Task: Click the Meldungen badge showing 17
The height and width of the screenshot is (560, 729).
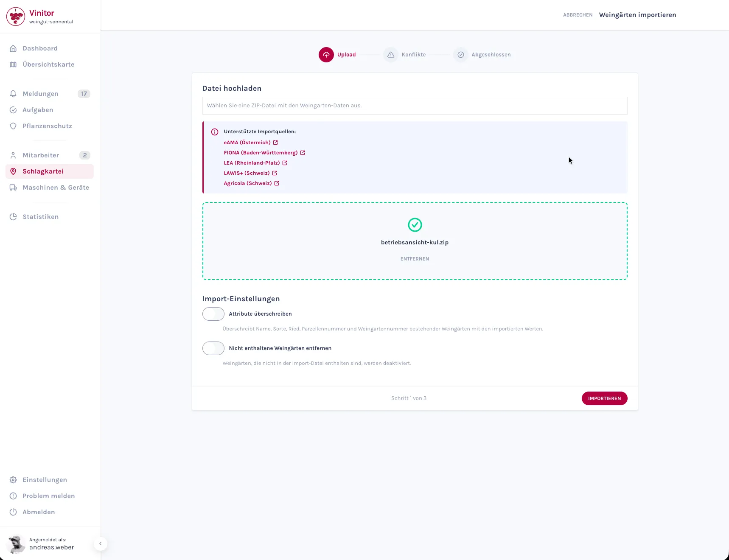Action: [x=84, y=94]
